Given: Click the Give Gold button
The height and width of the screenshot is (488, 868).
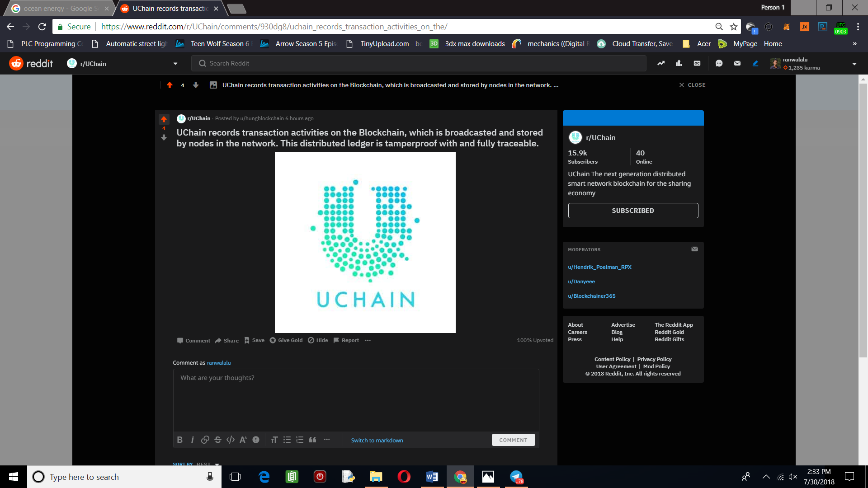Looking at the screenshot, I should (286, 340).
